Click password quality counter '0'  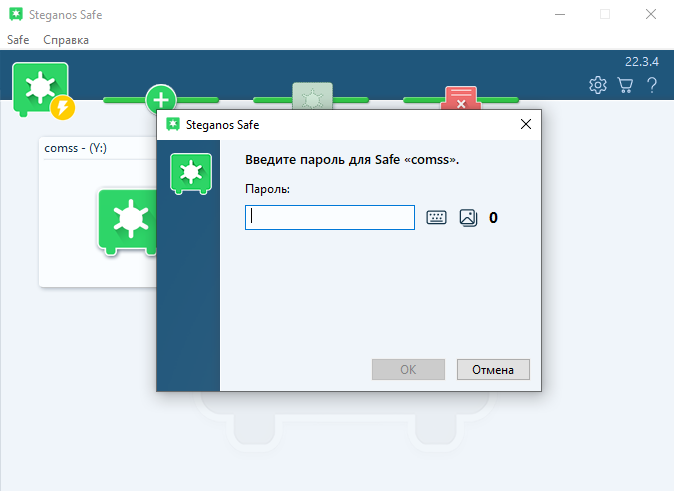493,218
